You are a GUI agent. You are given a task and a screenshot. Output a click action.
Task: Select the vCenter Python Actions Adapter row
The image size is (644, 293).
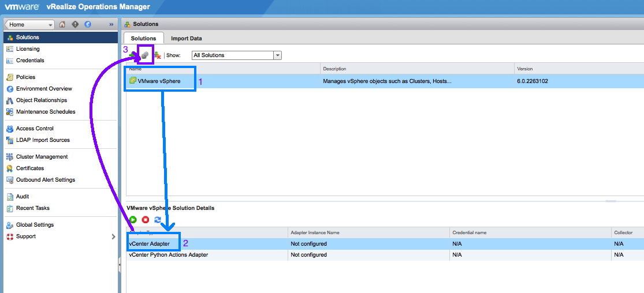pos(168,255)
